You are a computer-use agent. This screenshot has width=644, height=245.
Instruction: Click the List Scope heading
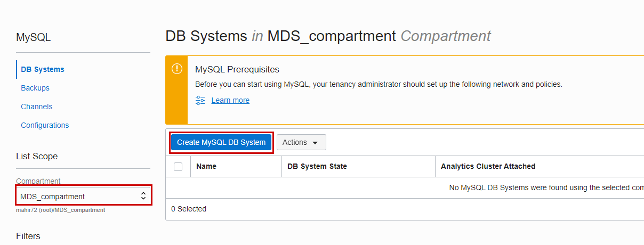pyautogui.click(x=37, y=156)
